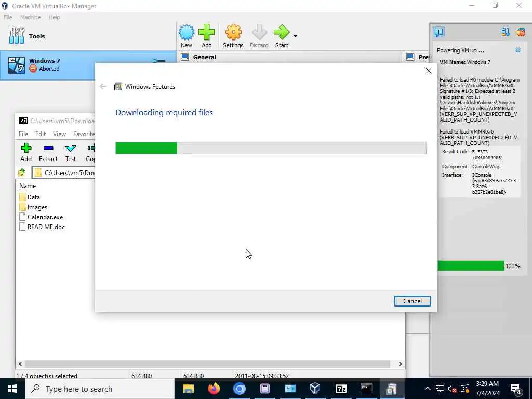Close the Windows Features dialog
Viewport: 532px width, 399px height.
(x=429, y=71)
